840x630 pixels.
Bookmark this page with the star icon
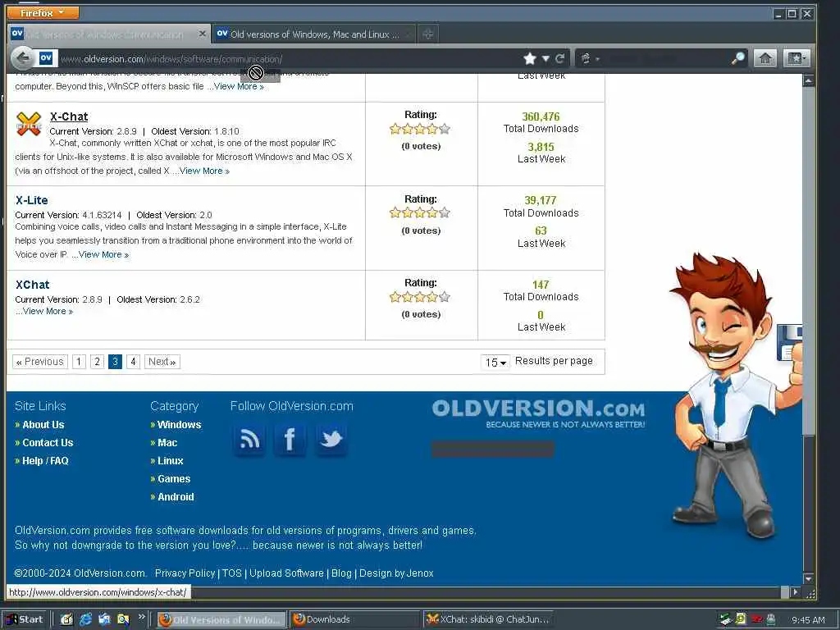[530, 58]
